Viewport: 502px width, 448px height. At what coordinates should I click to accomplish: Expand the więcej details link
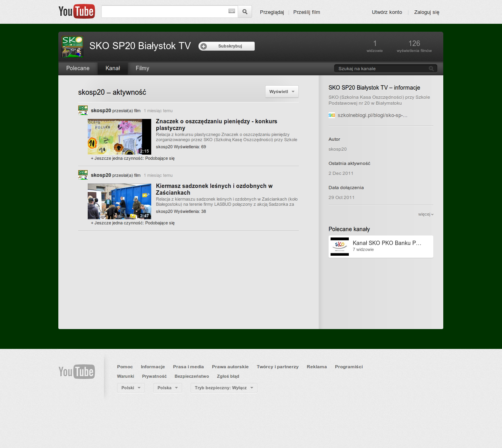click(x=426, y=214)
